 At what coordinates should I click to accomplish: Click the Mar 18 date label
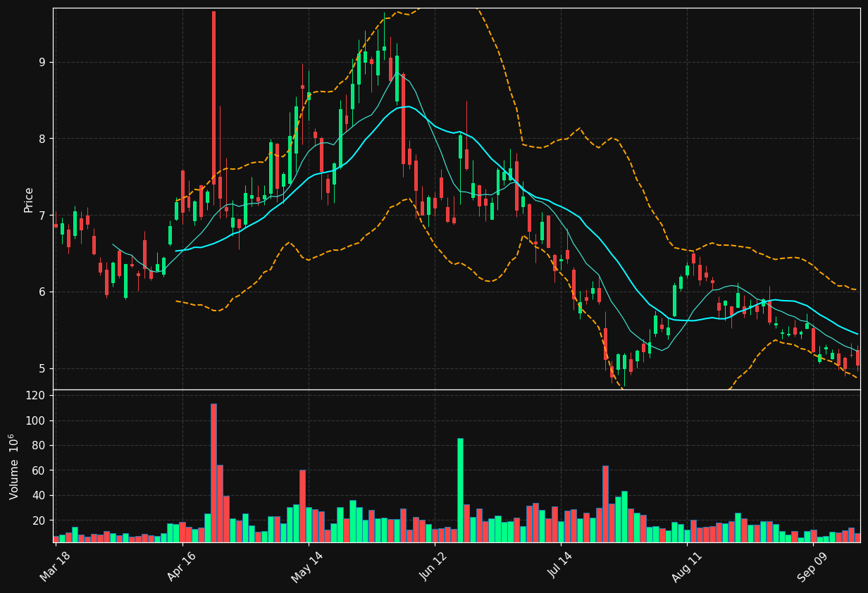tap(55, 567)
